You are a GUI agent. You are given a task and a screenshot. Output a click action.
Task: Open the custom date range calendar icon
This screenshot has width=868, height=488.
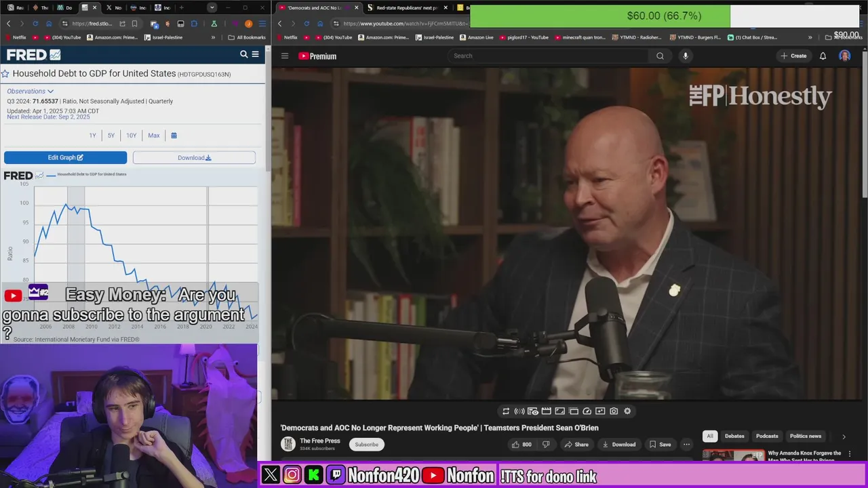174,136
